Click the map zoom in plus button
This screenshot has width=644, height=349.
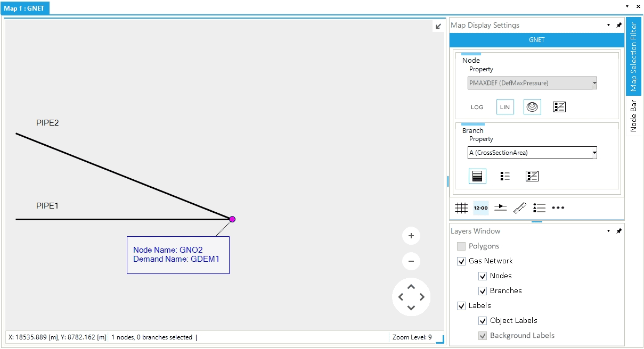tap(411, 236)
